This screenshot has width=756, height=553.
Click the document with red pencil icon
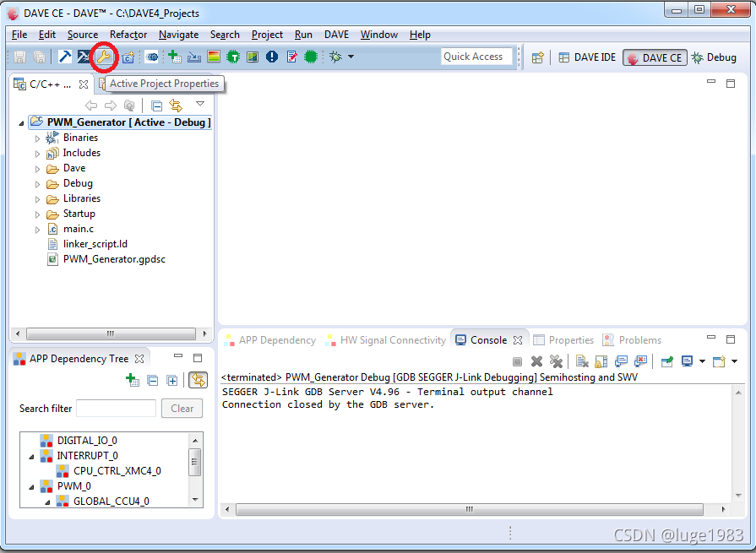[291, 57]
